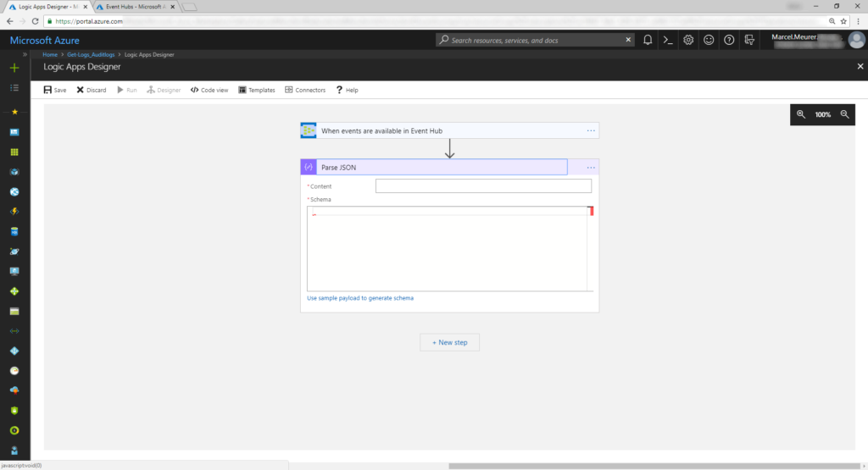The image size is (868, 470).
Task: Open portal settings gear
Action: click(688, 40)
